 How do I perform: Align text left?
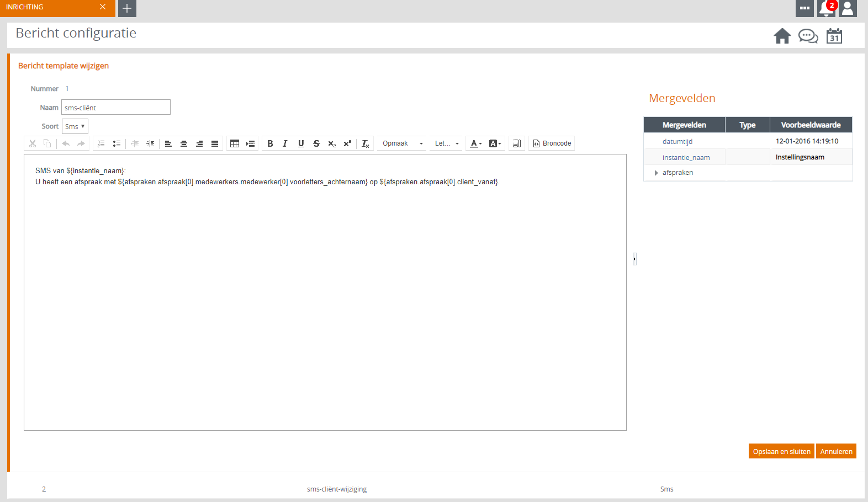pyautogui.click(x=168, y=143)
